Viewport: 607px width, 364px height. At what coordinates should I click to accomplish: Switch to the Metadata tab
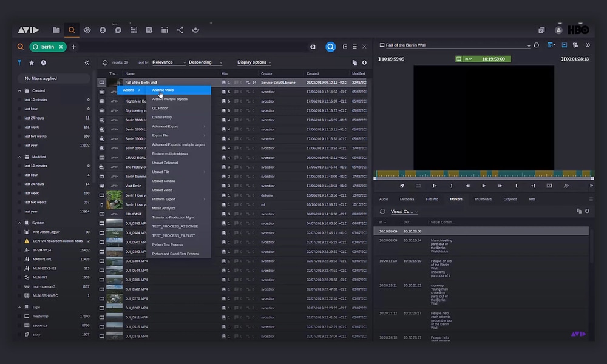(x=407, y=199)
